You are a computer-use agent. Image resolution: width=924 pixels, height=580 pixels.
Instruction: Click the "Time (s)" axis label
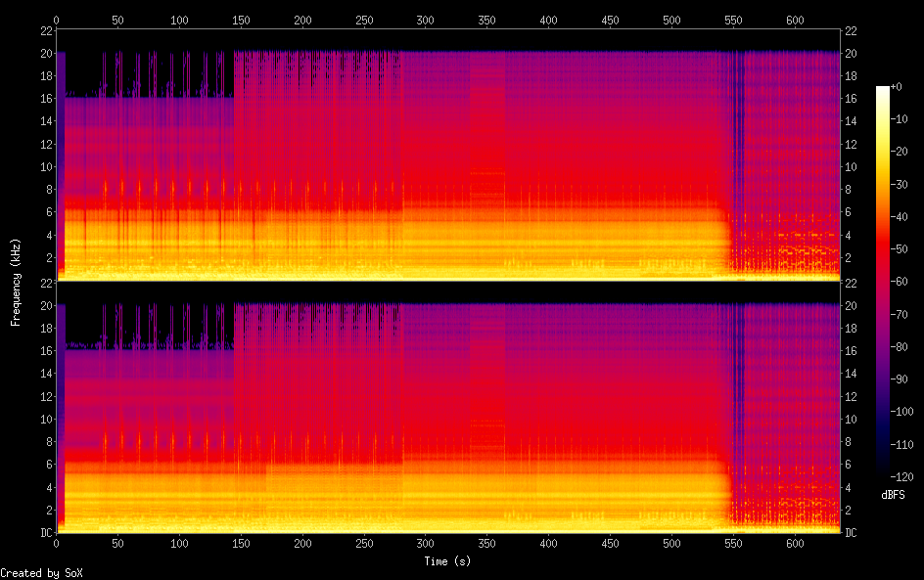[449, 561]
